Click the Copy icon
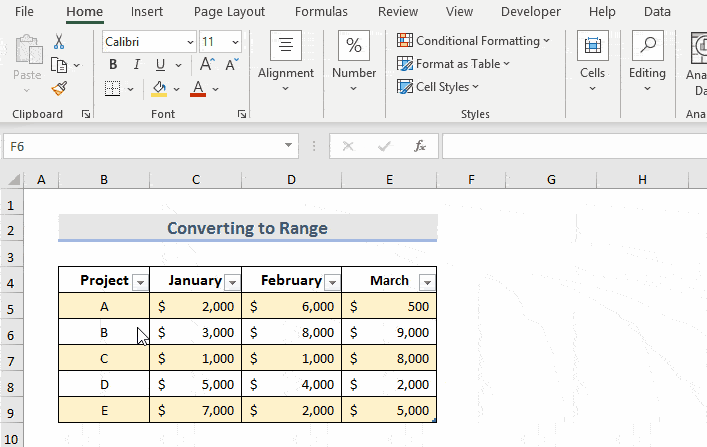The image size is (707, 447). pyautogui.click(x=59, y=65)
